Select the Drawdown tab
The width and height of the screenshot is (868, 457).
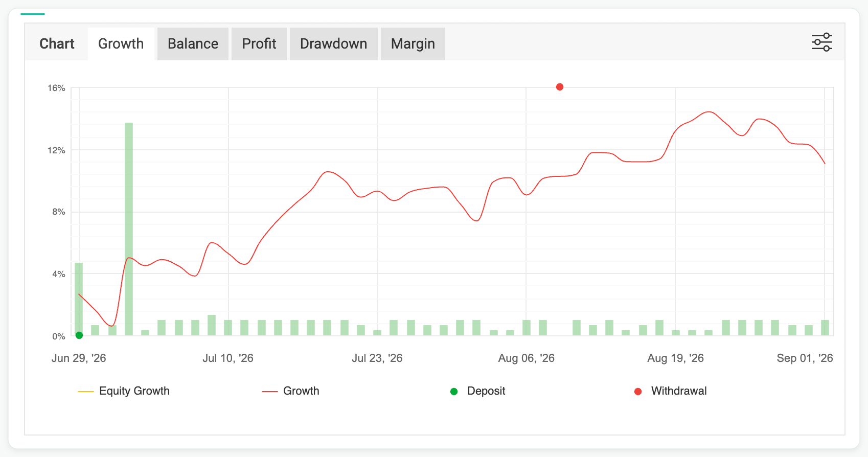334,44
